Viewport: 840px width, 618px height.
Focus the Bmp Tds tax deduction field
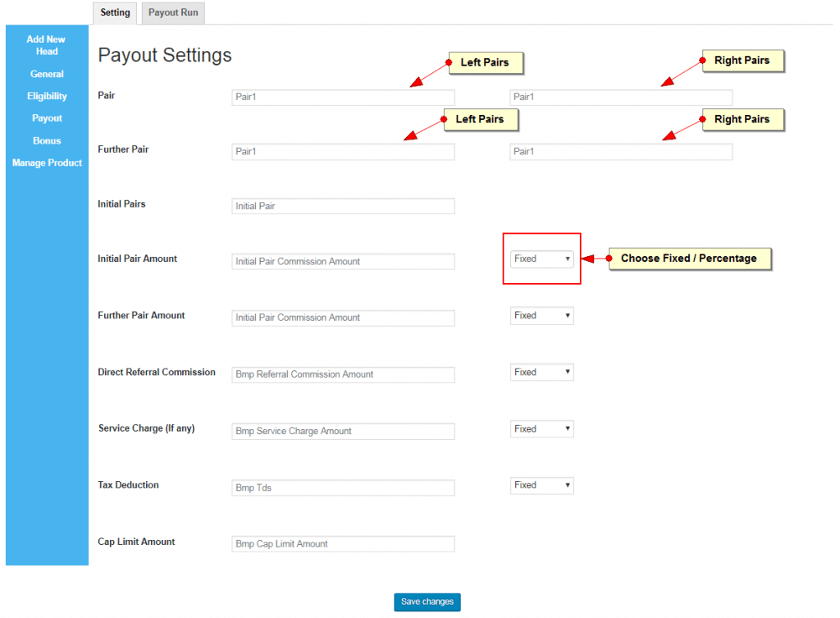[343, 488]
